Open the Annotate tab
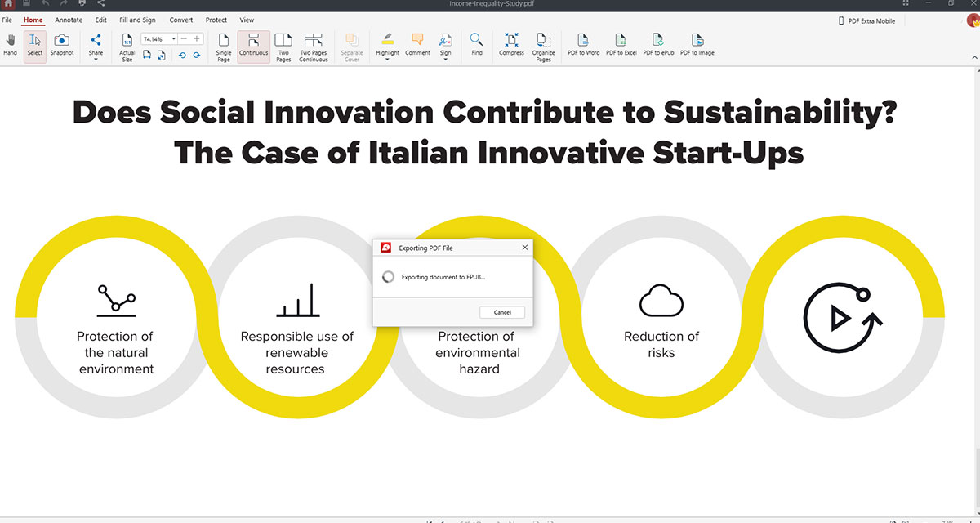This screenshot has width=980, height=523. 69,20
